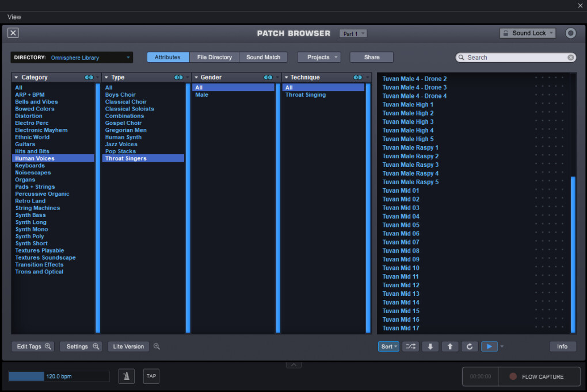Select the Pads + Strings category

[53, 187]
